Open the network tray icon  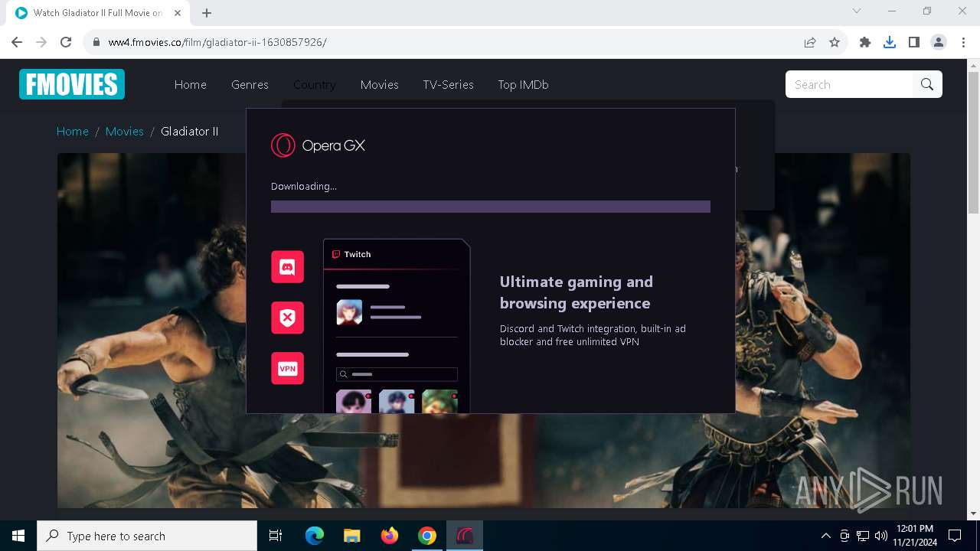[863, 536]
